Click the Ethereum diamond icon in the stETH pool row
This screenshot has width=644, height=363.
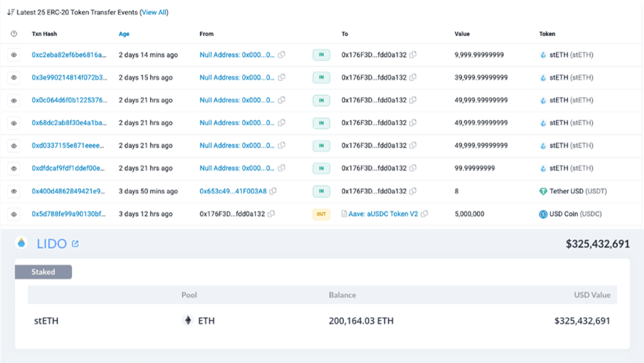pos(188,321)
